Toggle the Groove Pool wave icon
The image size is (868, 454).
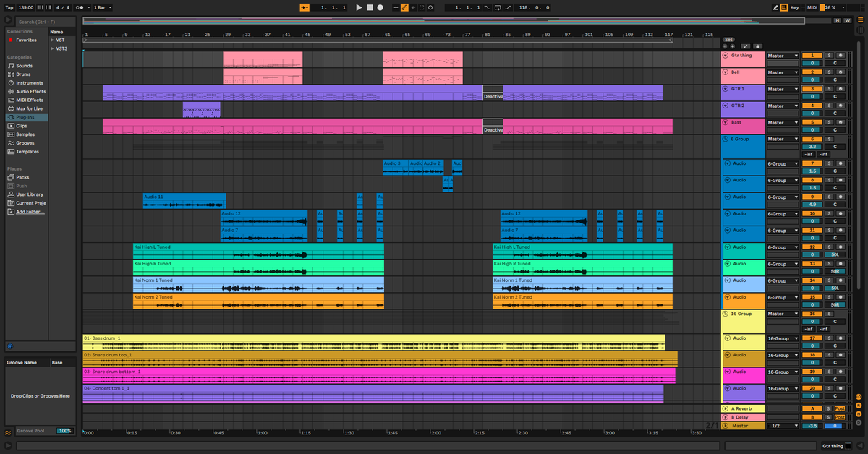8,432
